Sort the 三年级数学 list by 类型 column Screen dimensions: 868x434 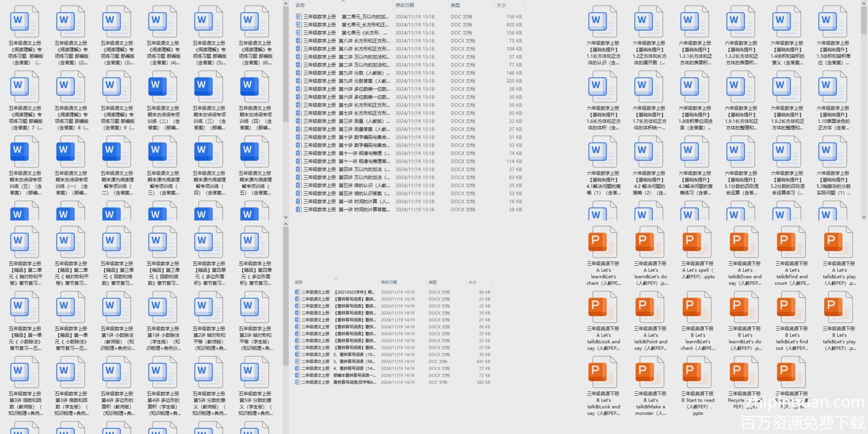[455, 5]
